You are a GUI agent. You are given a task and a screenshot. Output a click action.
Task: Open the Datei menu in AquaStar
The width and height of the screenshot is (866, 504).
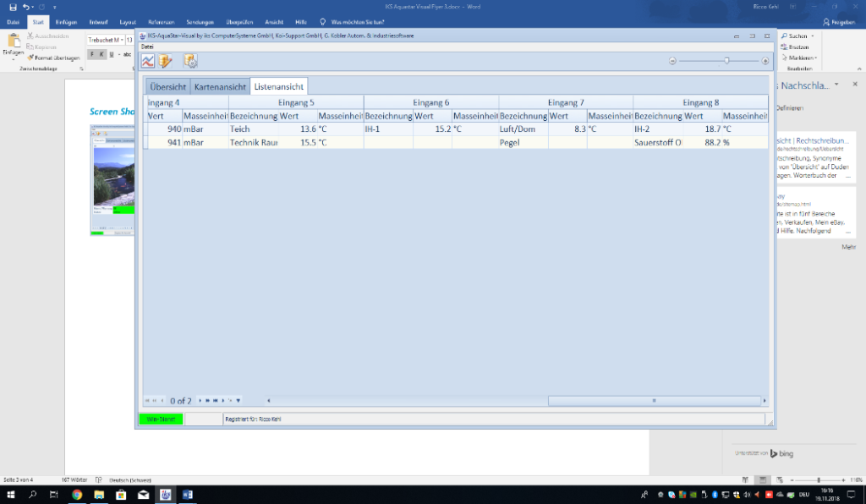tap(147, 46)
